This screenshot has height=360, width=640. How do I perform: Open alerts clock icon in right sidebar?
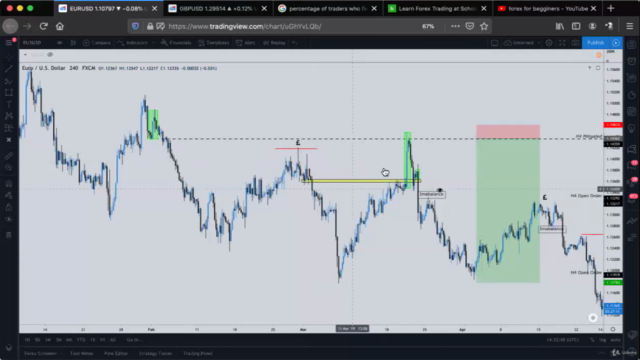[632, 61]
